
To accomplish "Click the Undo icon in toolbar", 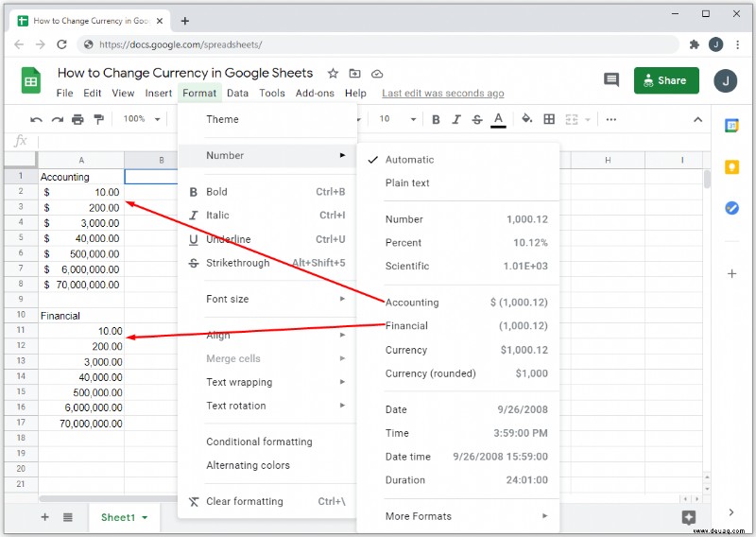I will click(x=36, y=119).
